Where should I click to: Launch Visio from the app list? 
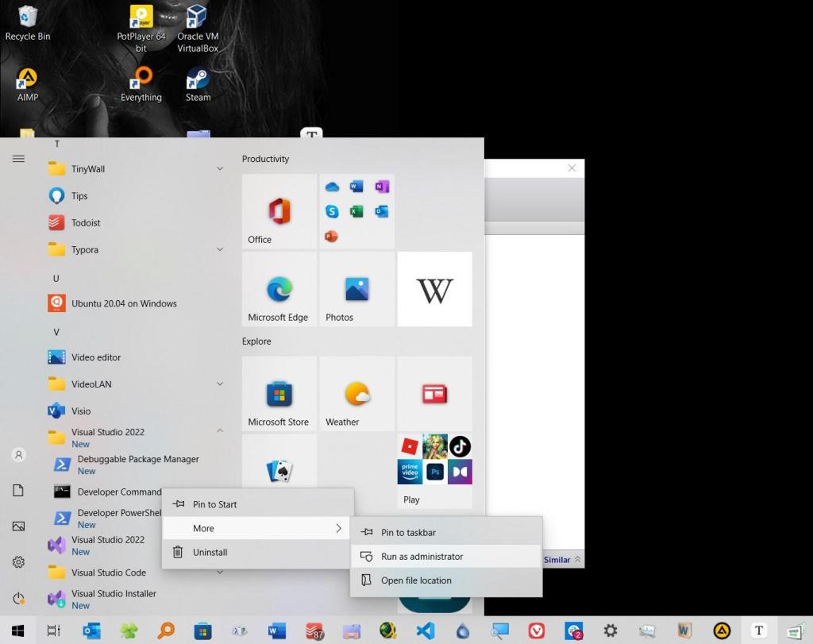pyautogui.click(x=137, y=411)
